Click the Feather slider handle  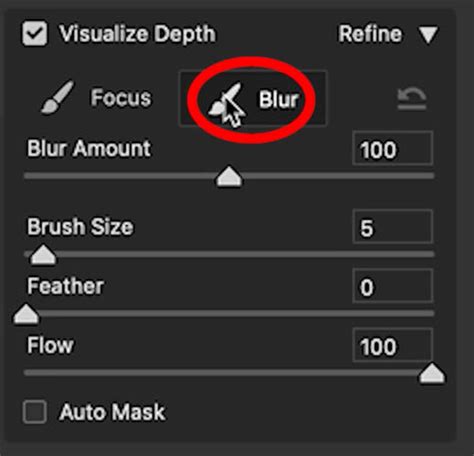pyautogui.click(x=26, y=314)
